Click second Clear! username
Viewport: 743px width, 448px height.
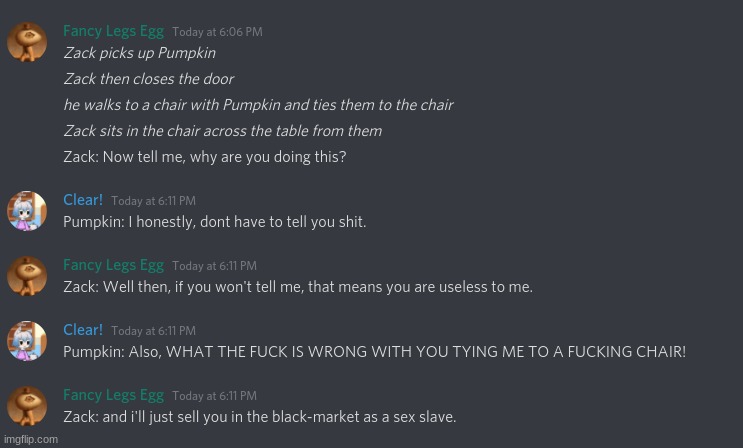click(83, 330)
